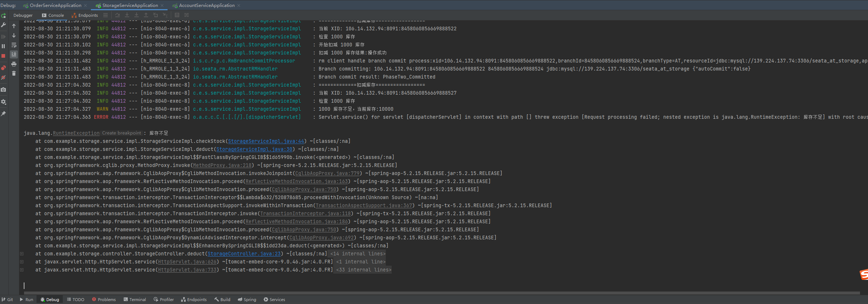Open the HttpServlet.java:626 link
The height and width of the screenshot is (304, 868).
click(x=187, y=262)
